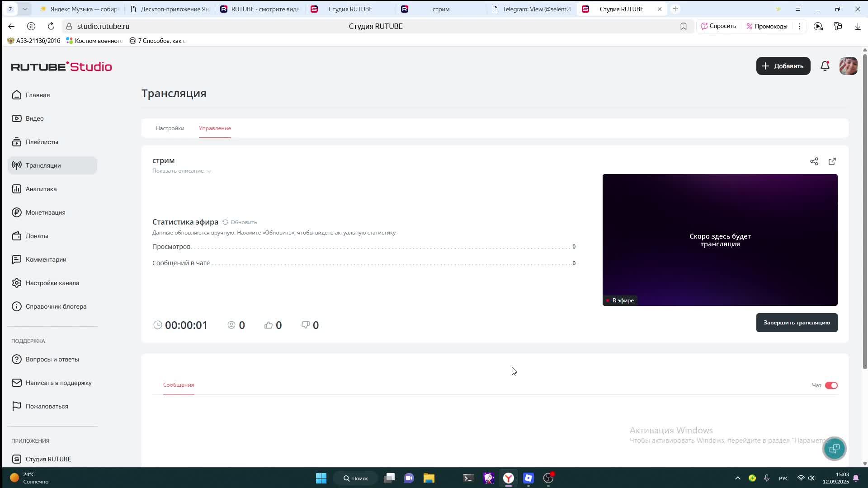Select the Сообщения tab
Viewport: 868px width, 488px height.
179,385
